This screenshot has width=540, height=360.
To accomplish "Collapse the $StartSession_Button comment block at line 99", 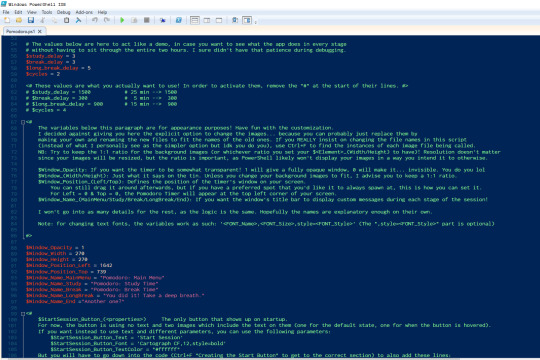I will tap(23, 313).
